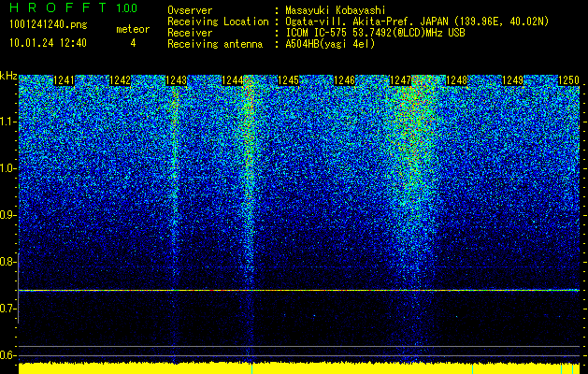This screenshot has height=374, width=588.
Task: Click the date stamp 10.01.24 12:40
Action: tap(48, 43)
